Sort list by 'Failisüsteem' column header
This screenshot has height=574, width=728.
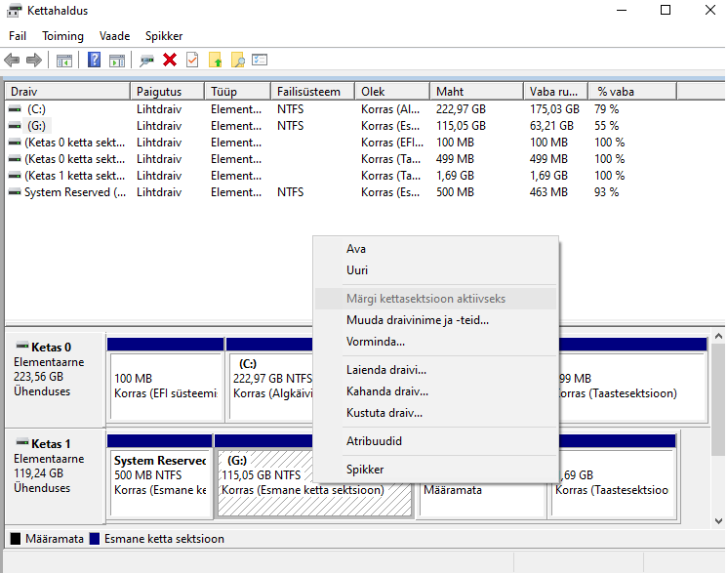308,92
